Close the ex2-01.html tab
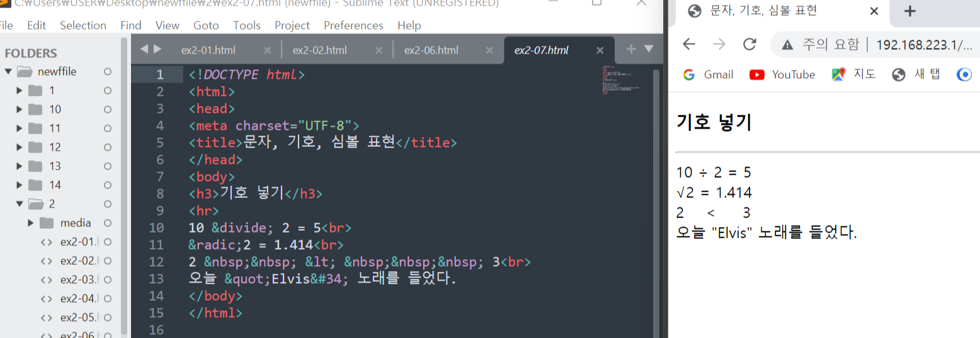Image resolution: width=980 pixels, height=338 pixels. click(x=268, y=50)
